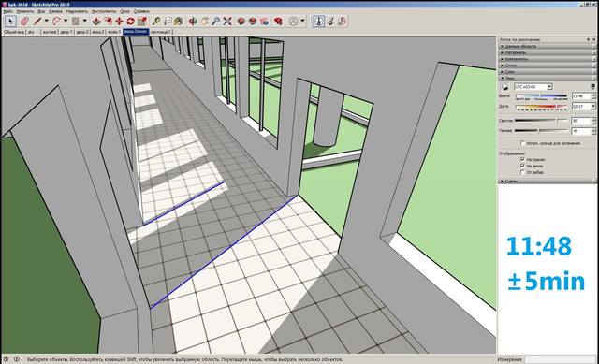Open the Справка menu
599x364 pixels.
(141, 11)
